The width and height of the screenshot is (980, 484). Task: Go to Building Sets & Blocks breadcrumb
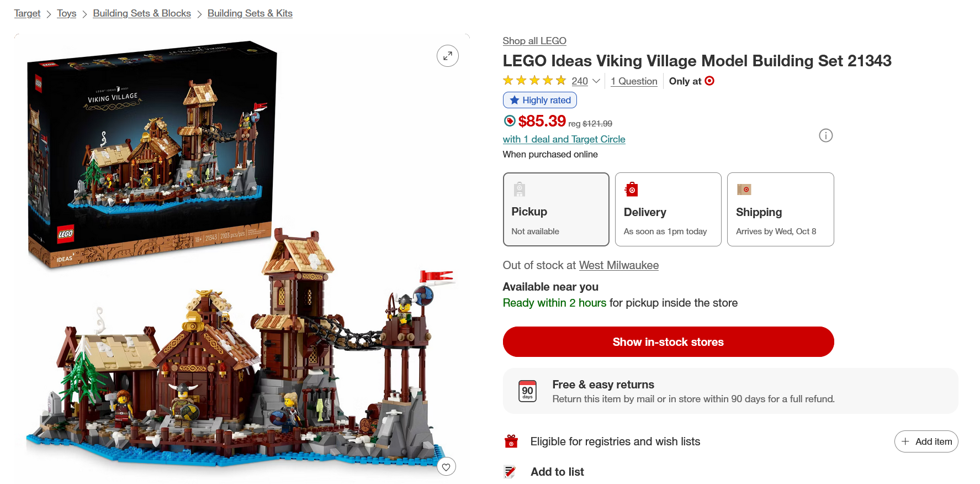point(142,13)
